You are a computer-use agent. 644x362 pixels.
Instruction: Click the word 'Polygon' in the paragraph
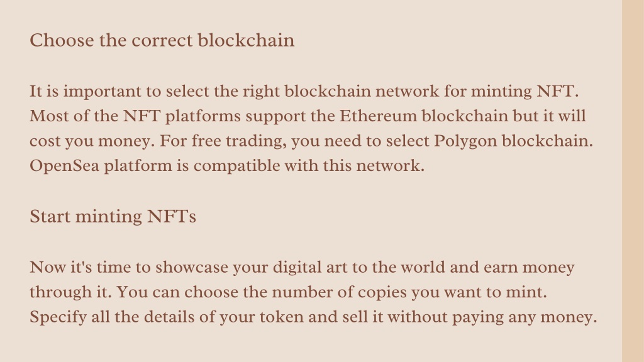click(x=465, y=141)
